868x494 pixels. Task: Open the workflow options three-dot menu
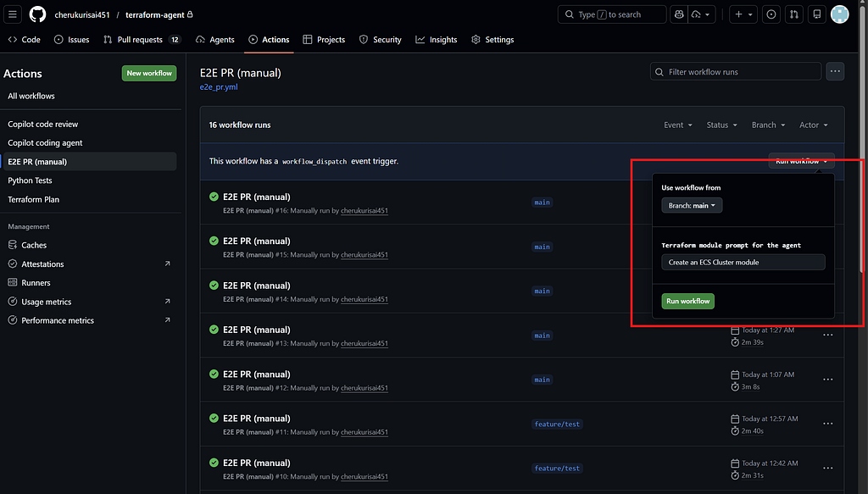click(835, 71)
